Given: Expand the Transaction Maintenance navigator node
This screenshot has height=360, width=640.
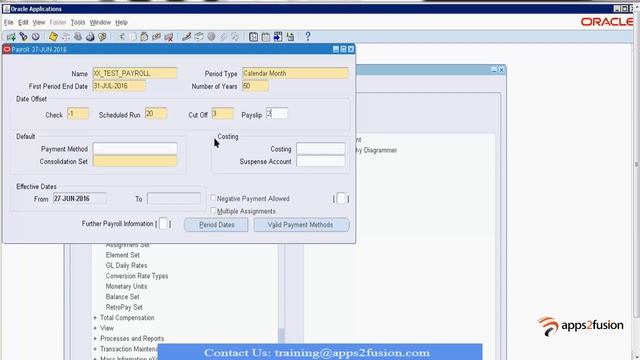Looking at the screenshot, I should click(x=95, y=349).
